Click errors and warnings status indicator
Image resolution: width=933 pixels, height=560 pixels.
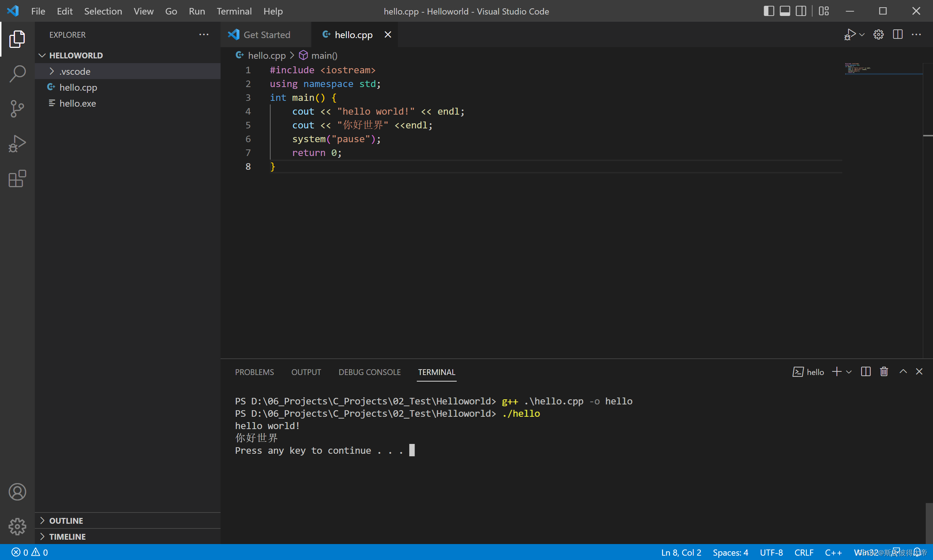(x=30, y=552)
